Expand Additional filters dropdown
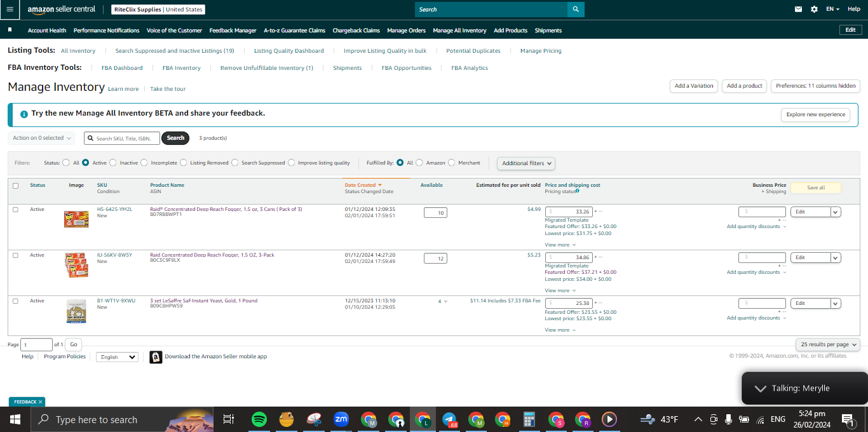The width and height of the screenshot is (868, 432). coord(526,163)
